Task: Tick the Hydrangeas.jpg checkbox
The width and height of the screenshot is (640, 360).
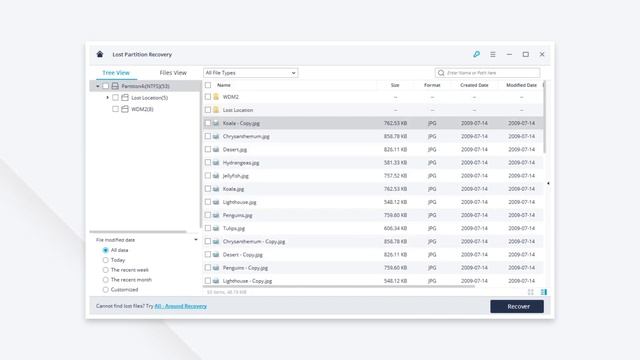Action: 208,162
